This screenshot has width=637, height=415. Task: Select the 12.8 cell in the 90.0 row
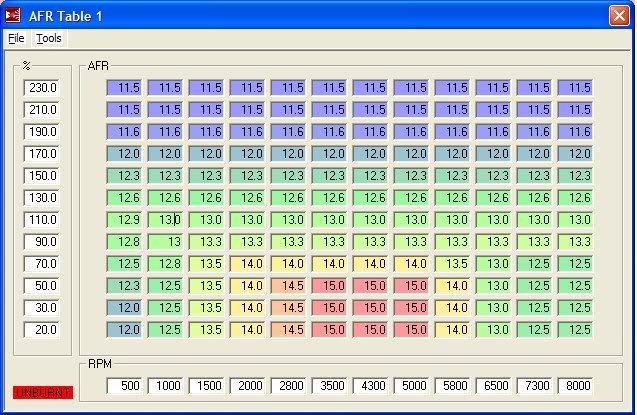point(124,242)
